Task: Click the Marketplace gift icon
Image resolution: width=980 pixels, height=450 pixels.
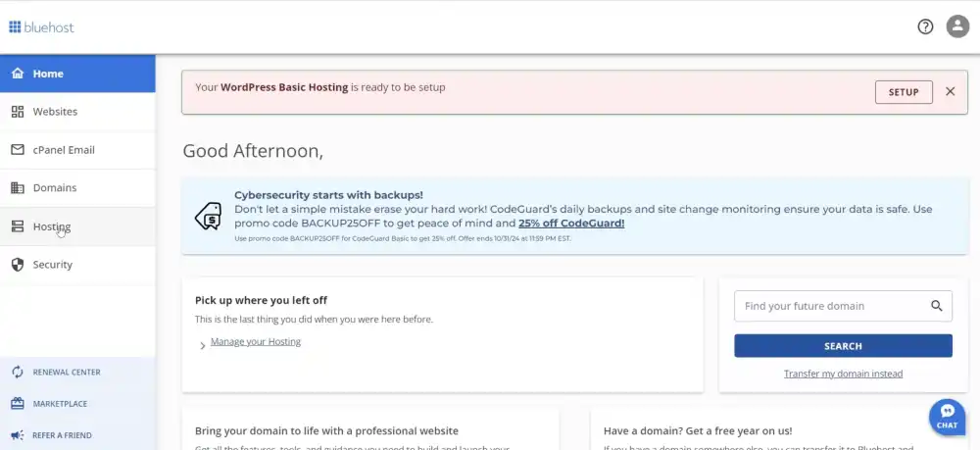Action: 18,404
